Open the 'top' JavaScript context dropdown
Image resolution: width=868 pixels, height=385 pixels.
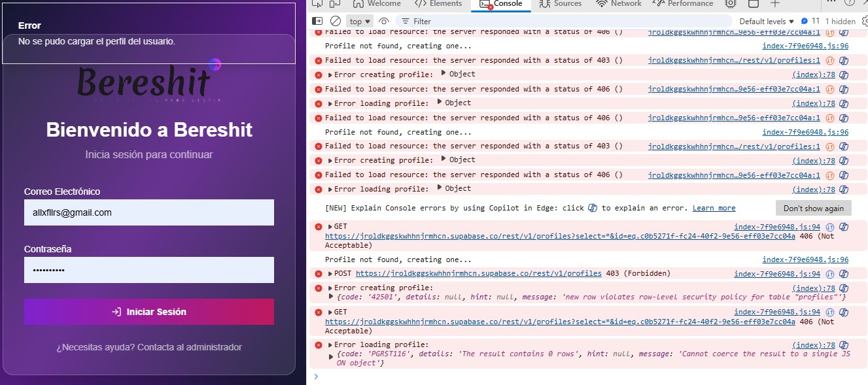[360, 22]
